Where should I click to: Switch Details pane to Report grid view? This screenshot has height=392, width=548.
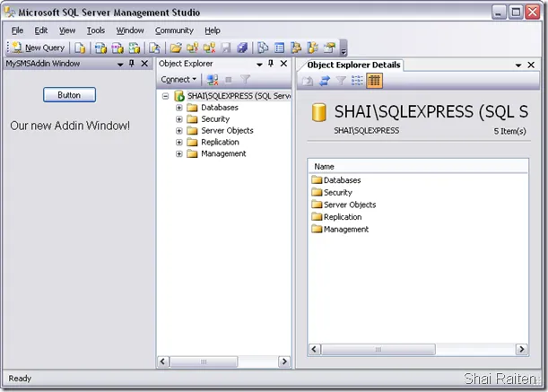(374, 81)
